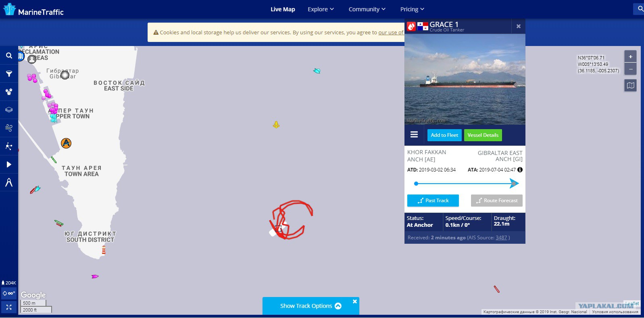The width and height of the screenshot is (644, 318).
Task: Click the 204K vessels counter
Action: click(x=9, y=283)
